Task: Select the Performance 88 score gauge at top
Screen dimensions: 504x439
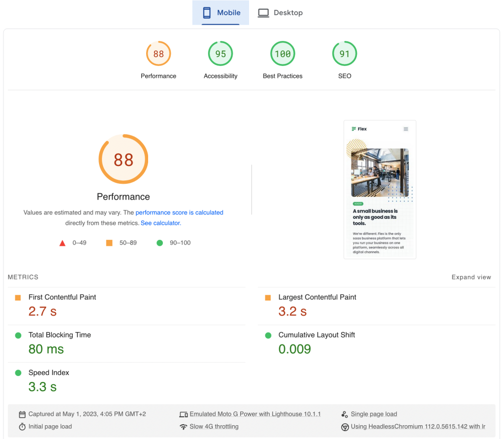Action: click(158, 53)
